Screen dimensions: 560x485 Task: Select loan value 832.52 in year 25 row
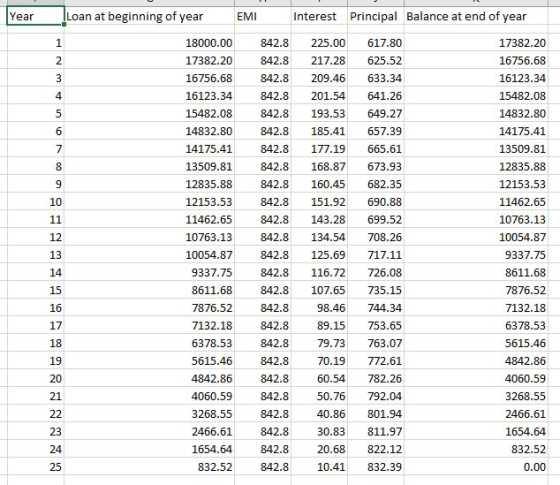click(x=149, y=467)
